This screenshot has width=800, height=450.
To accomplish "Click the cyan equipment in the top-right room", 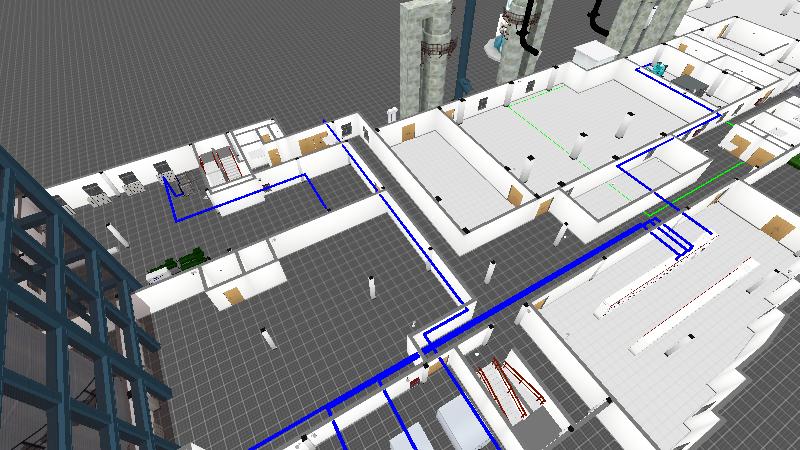I will 659,69.
